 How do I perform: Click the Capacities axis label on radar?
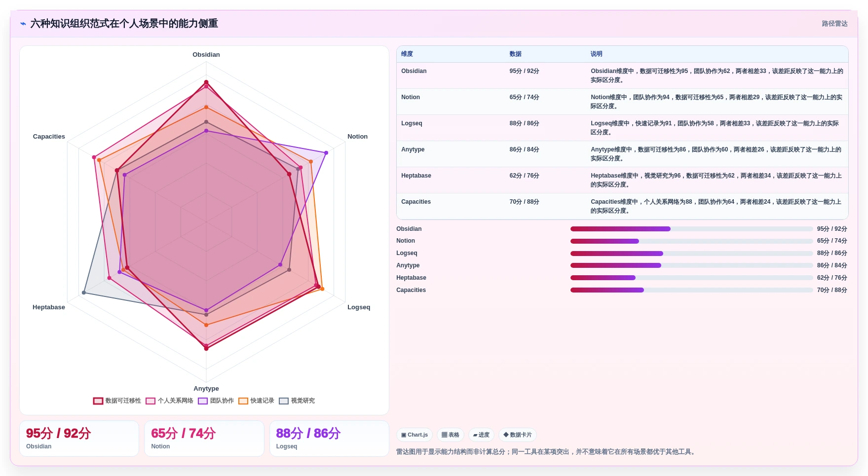point(49,137)
